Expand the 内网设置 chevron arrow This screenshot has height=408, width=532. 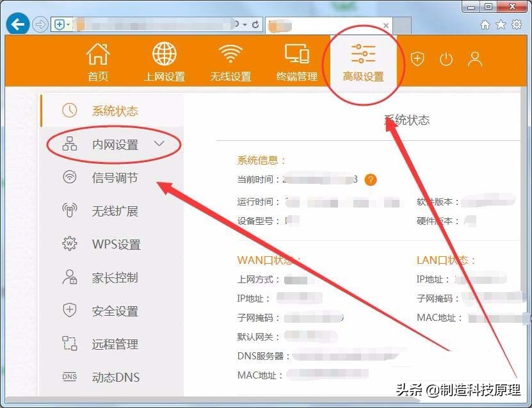point(159,143)
